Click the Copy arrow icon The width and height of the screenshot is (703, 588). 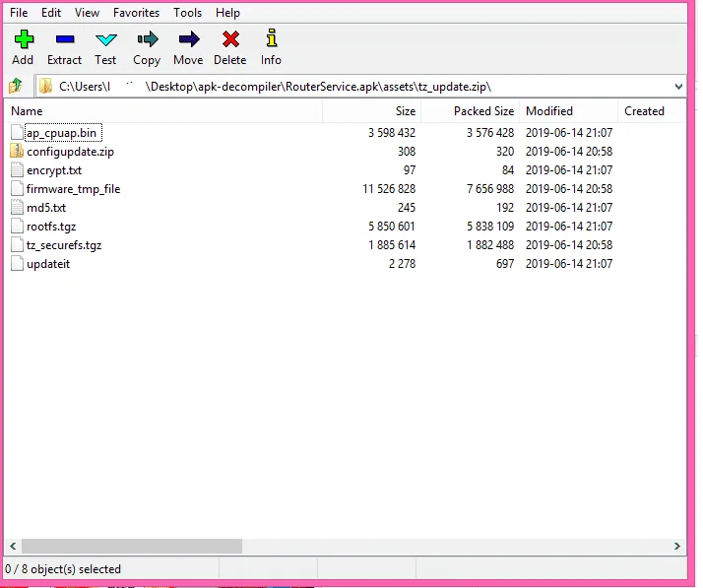click(x=148, y=39)
